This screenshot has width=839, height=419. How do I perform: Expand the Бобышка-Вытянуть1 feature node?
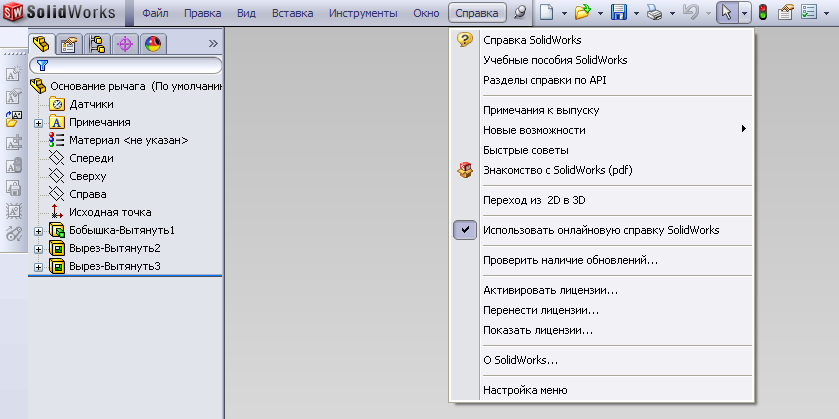tap(39, 231)
